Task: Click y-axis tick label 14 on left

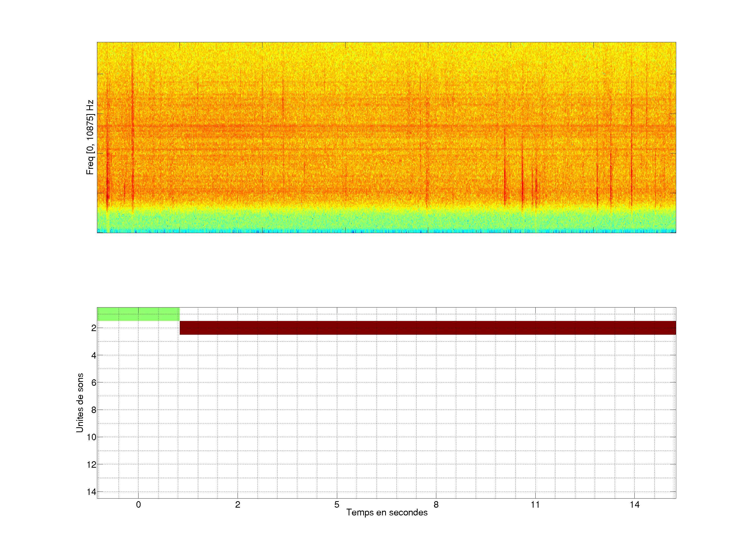Action: 92,492
